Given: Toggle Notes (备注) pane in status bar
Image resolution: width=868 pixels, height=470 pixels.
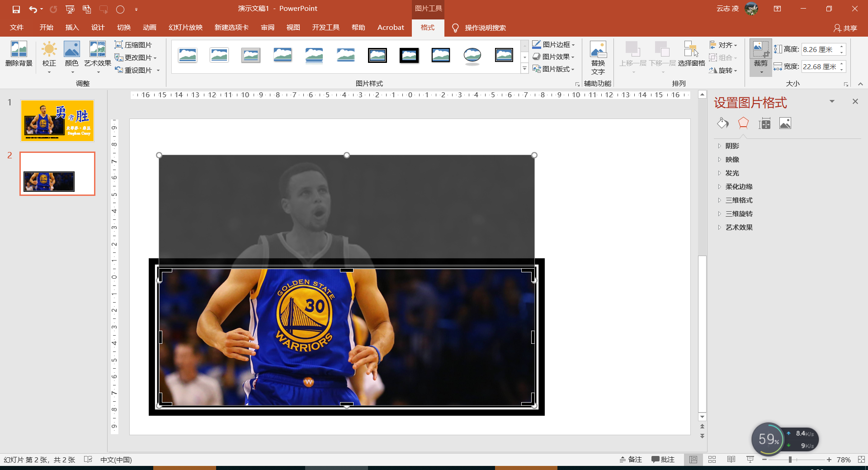Looking at the screenshot, I should [631, 460].
